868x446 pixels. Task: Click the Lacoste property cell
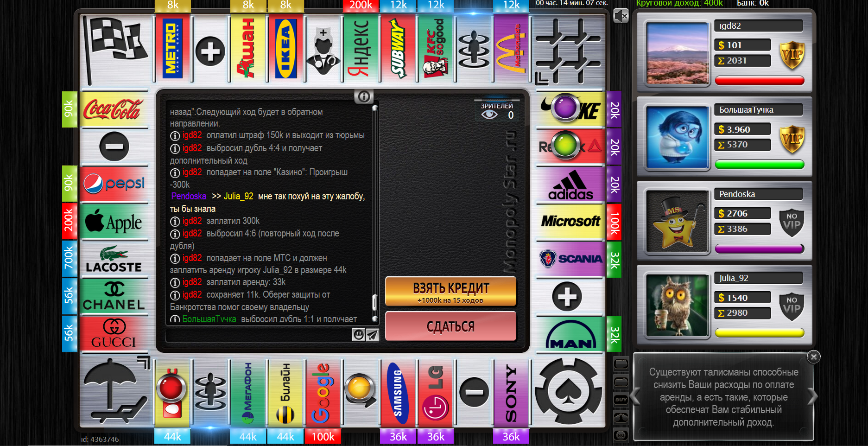114,260
